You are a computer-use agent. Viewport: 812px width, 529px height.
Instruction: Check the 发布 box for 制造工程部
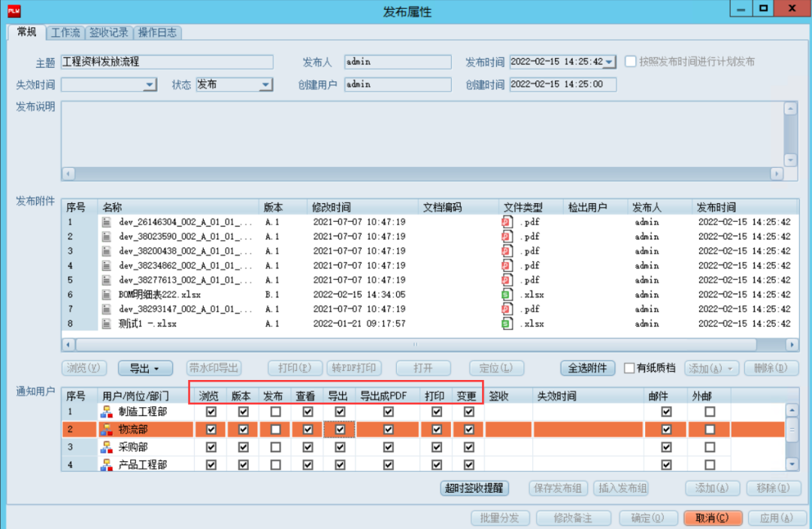276,412
